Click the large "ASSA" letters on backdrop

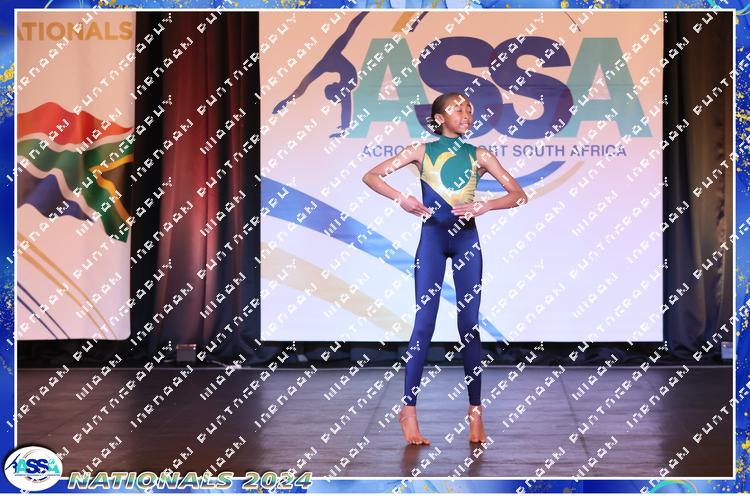click(x=500, y=88)
